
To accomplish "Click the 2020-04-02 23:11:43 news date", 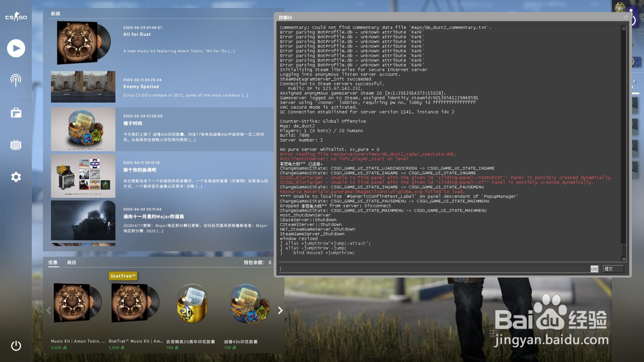I will click(142, 209).
